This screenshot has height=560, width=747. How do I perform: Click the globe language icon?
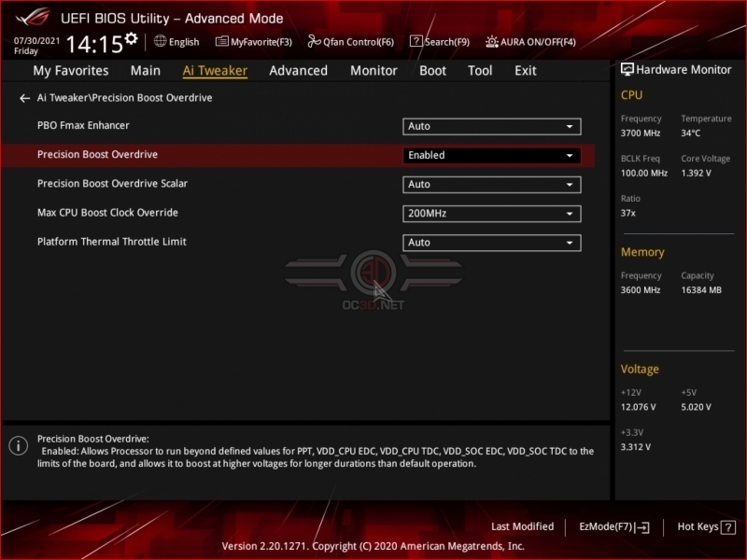pyautogui.click(x=160, y=41)
